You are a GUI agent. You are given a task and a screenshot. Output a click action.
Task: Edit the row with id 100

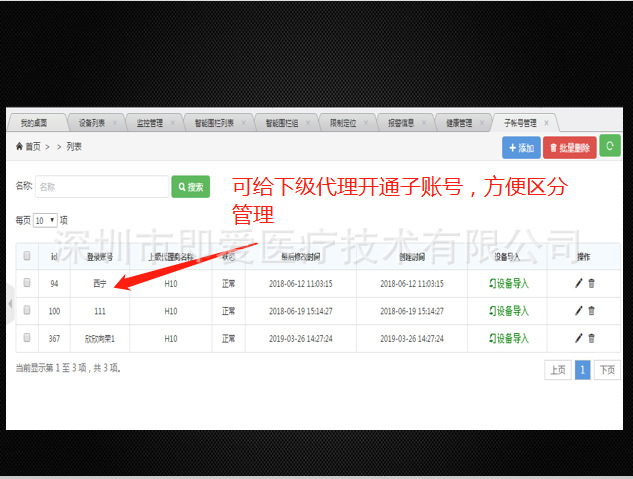579,311
